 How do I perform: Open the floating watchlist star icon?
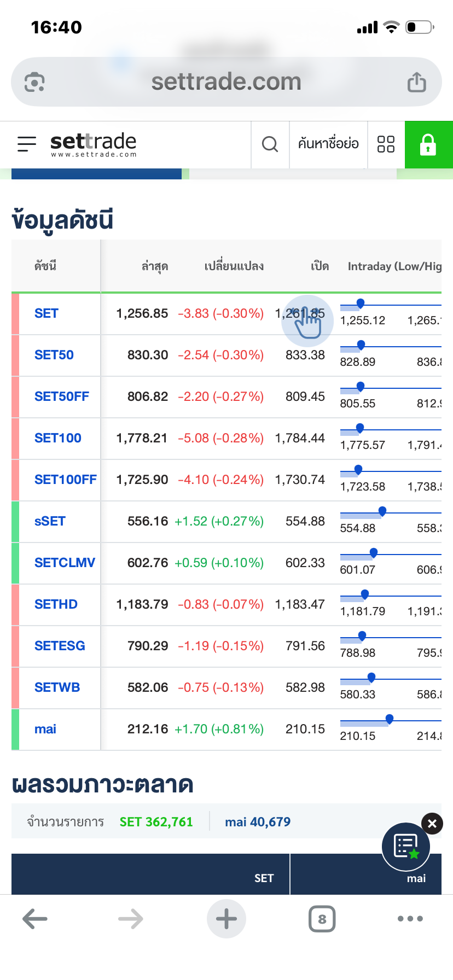[x=406, y=847]
